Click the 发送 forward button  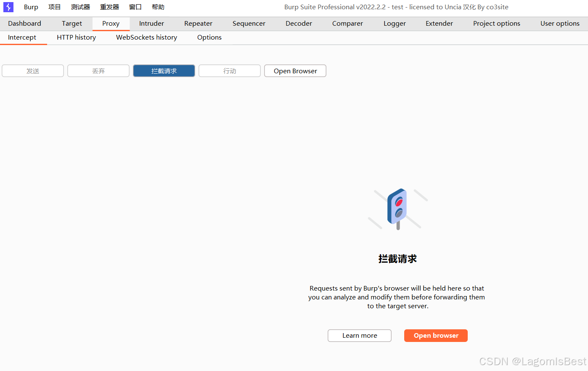click(x=33, y=71)
